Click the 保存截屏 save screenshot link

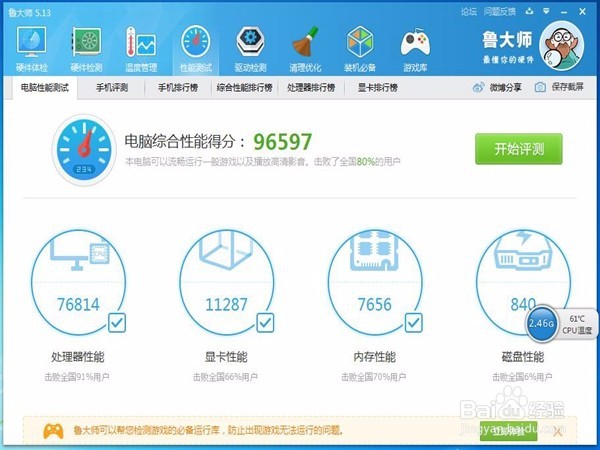coord(567,87)
